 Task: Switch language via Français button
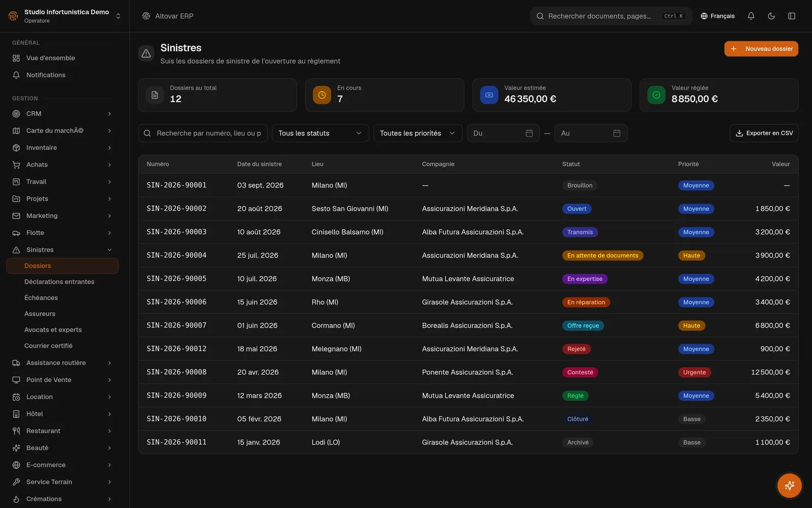click(x=718, y=16)
